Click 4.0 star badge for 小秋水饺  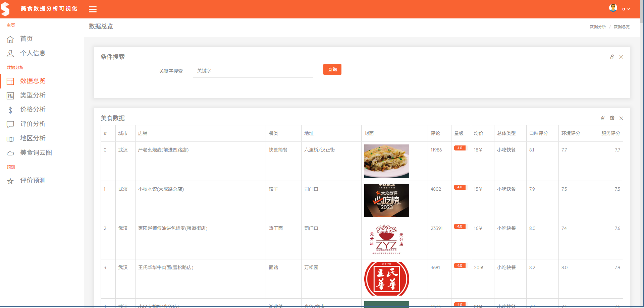click(460, 187)
